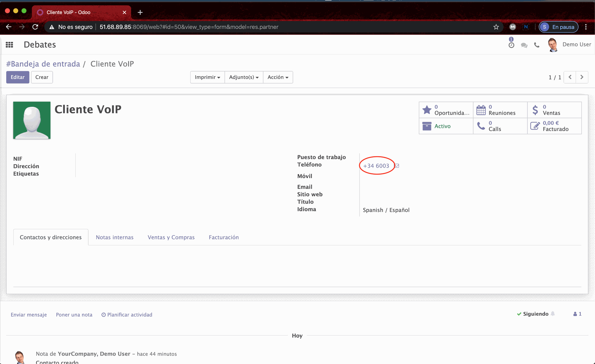
Task: Click the +34 6003 phone number link
Action: [376, 166]
